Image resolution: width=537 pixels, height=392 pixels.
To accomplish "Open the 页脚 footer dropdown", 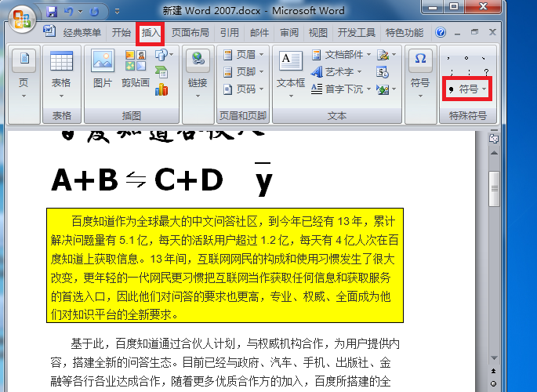I will click(x=244, y=72).
